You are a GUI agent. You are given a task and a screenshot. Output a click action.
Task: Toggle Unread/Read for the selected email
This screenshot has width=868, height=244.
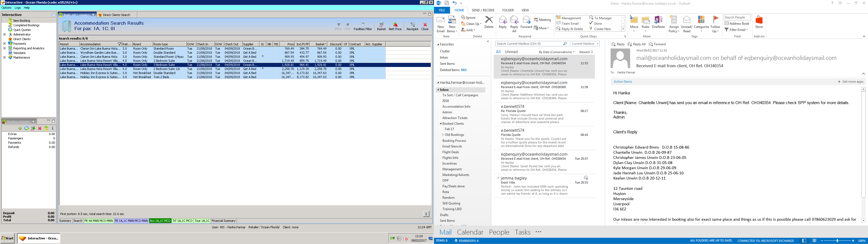point(686,24)
